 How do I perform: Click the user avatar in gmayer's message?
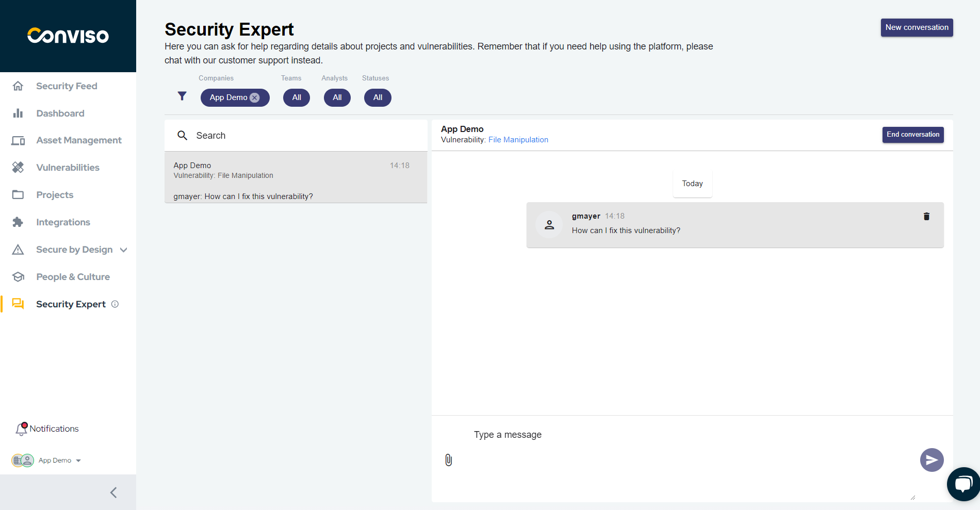tap(549, 225)
